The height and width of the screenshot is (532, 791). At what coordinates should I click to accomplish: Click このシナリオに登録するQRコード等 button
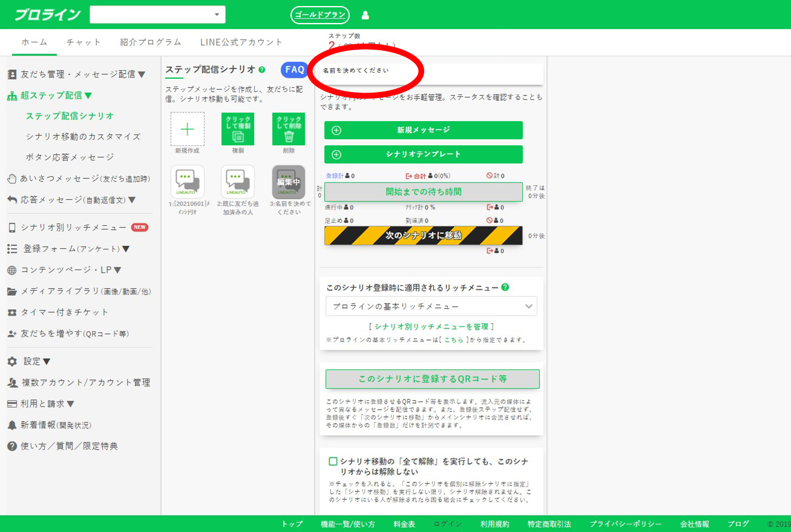tap(432, 379)
